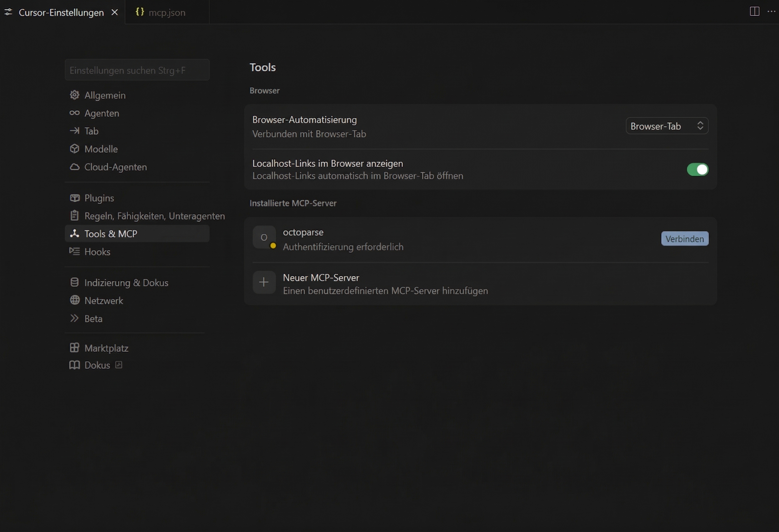779x532 pixels.
Task: Click the Allgemein gear icon in sidebar
Action: coord(74,95)
